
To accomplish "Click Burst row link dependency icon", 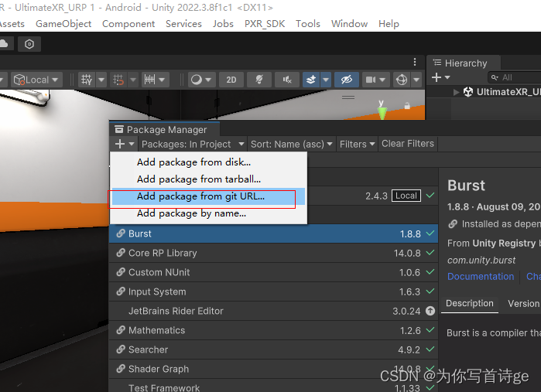I will (x=121, y=233).
